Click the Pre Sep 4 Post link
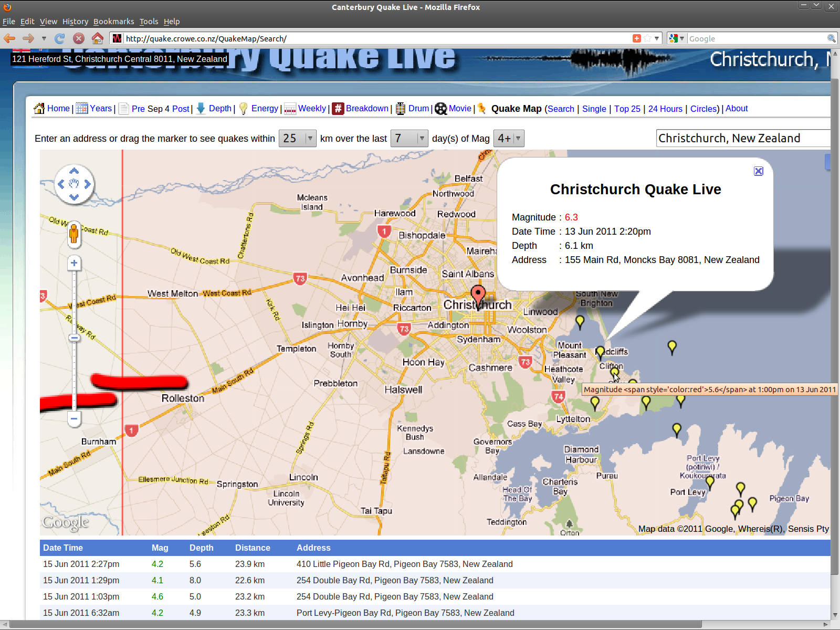This screenshot has height=630, width=840. tap(160, 109)
